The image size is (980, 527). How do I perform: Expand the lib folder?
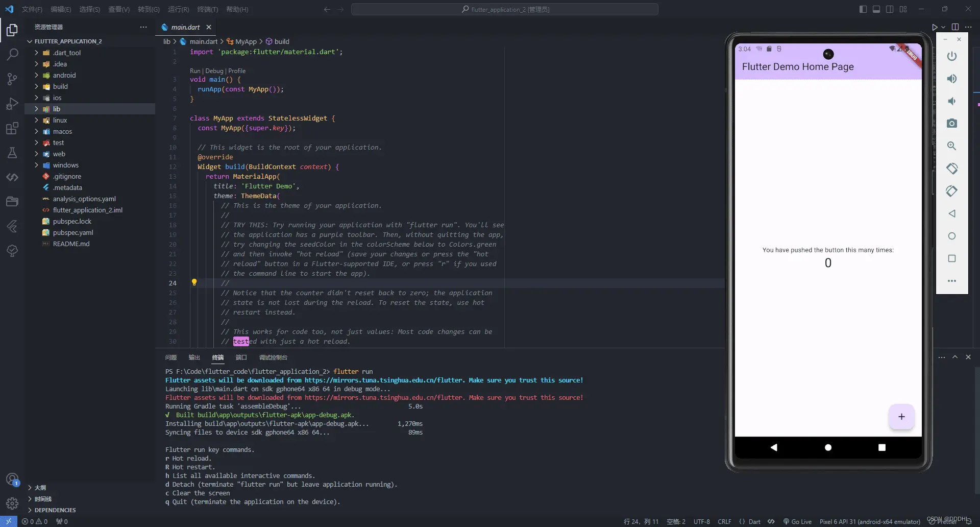pyautogui.click(x=56, y=109)
